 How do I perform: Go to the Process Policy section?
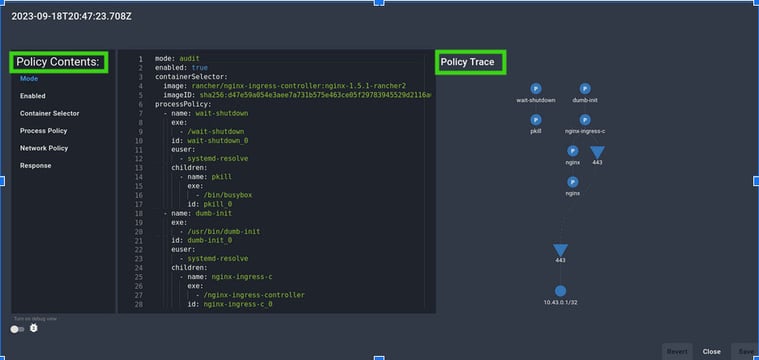coord(44,131)
